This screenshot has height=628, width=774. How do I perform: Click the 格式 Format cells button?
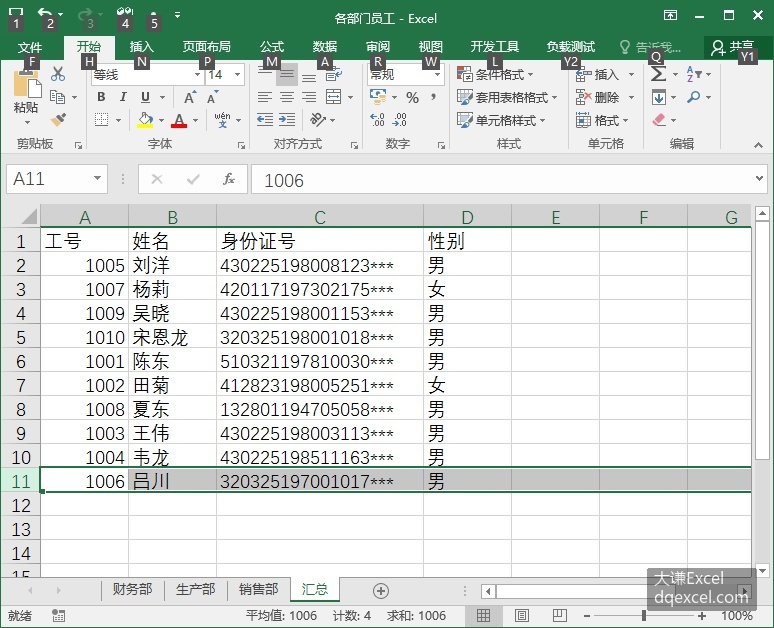click(x=602, y=120)
